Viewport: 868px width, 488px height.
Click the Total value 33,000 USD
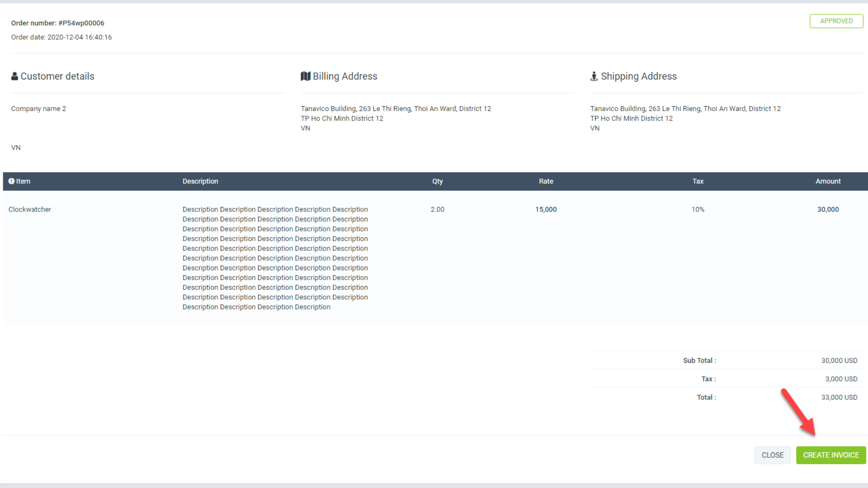pos(839,397)
